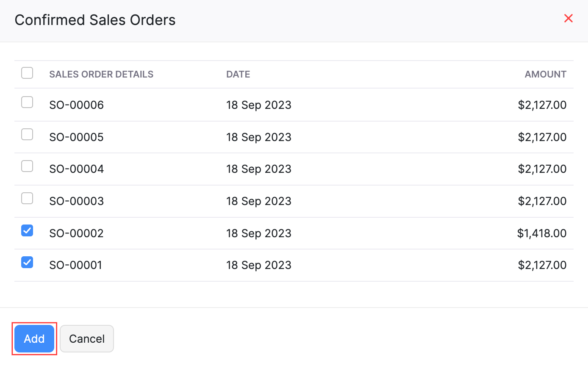The image size is (588, 366).
Task: Toggle the select-all checkbox in header
Action: [x=27, y=73]
